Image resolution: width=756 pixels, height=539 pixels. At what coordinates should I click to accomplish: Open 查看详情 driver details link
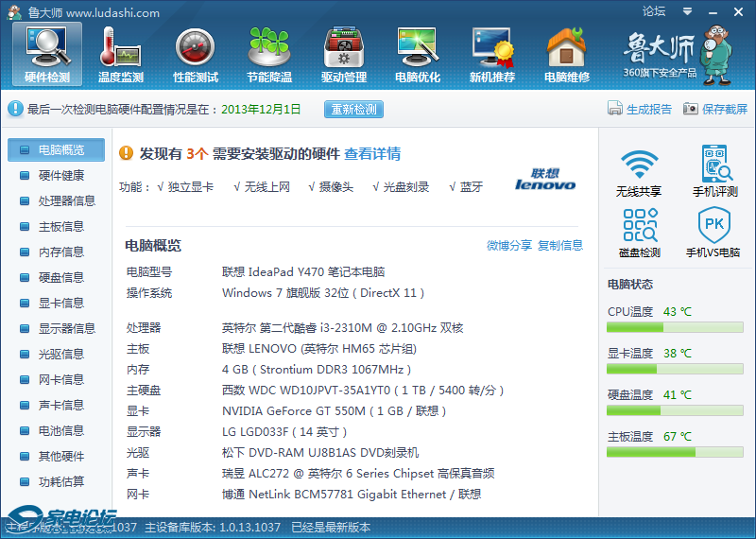[372, 153]
